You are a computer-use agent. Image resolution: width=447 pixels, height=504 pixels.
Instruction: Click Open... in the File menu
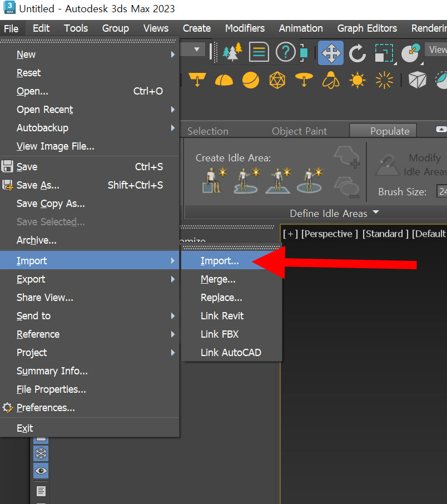(90, 91)
